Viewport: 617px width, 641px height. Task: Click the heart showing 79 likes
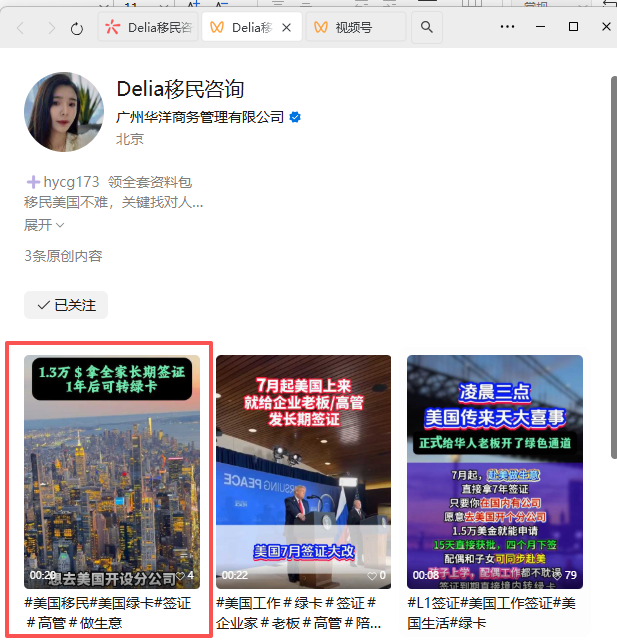click(x=558, y=575)
